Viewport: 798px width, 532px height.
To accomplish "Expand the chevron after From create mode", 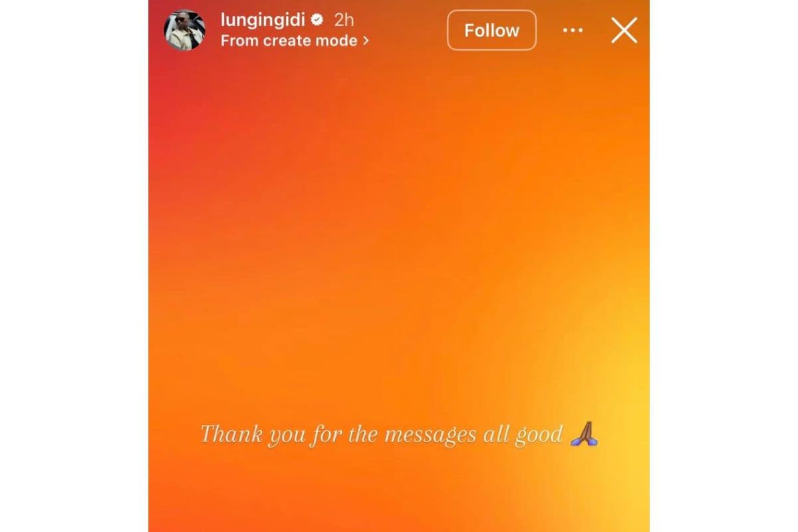I will click(x=365, y=41).
